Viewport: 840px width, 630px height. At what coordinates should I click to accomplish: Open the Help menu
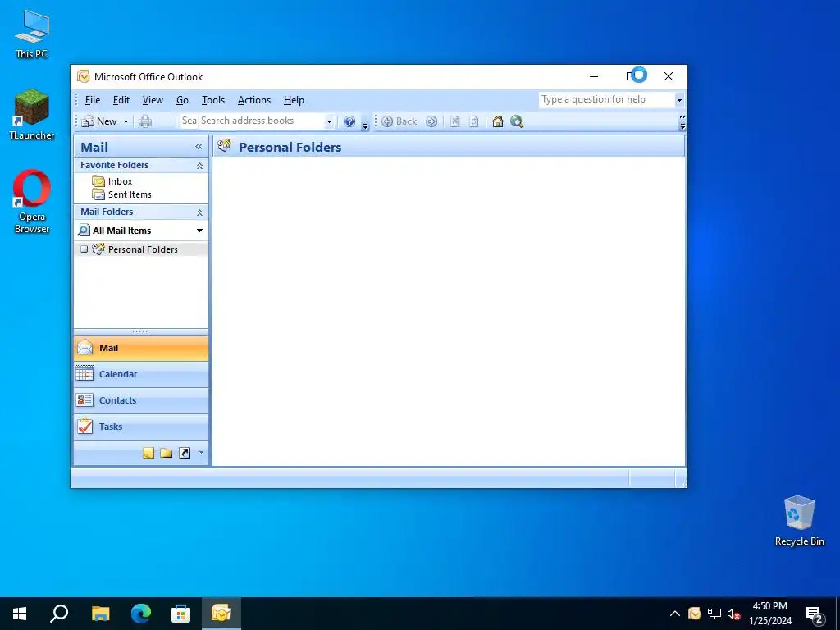click(294, 100)
